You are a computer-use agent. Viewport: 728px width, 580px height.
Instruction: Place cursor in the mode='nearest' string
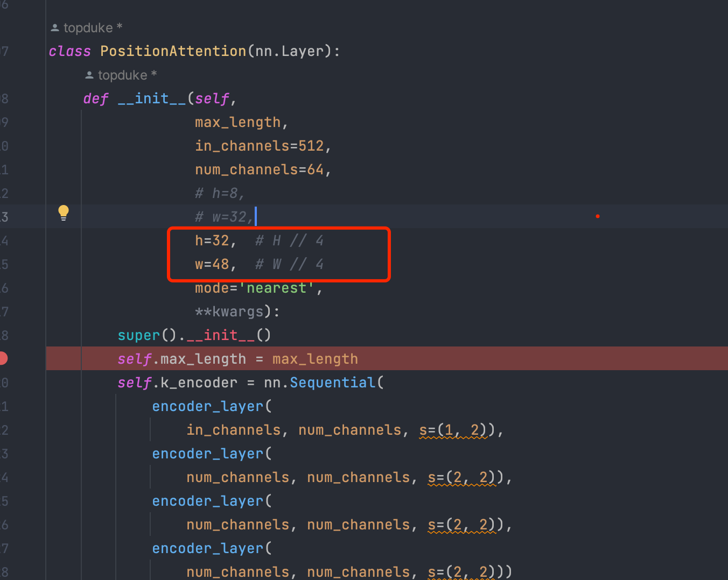click(x=276, y=288)
